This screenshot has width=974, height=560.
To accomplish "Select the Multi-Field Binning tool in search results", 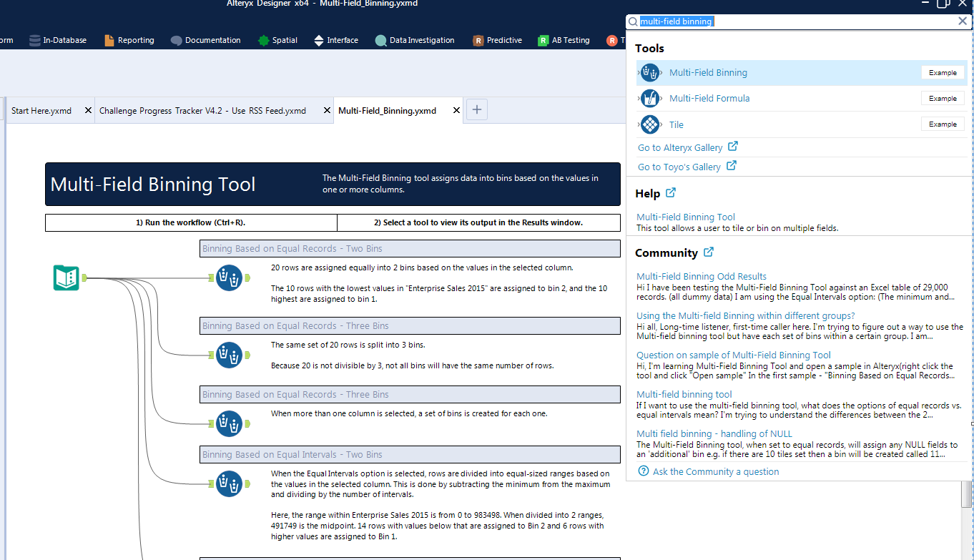I will tap(708, 72).
